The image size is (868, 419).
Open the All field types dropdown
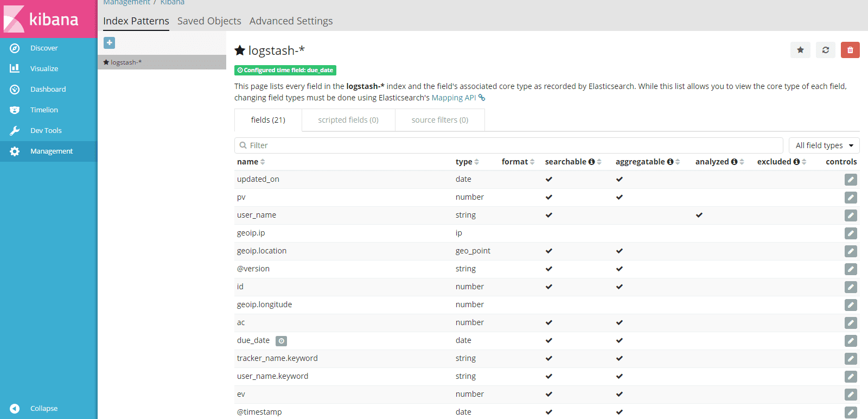click(x=824, y=145)
